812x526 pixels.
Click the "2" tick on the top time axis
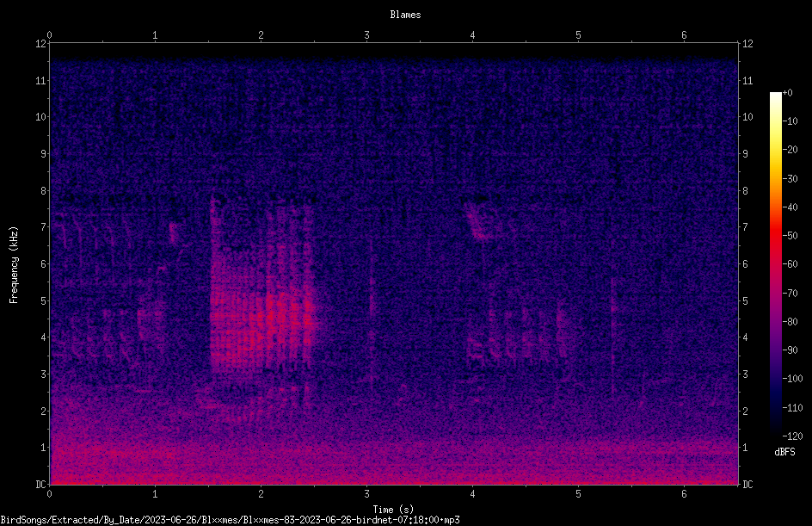(x=261, y=35)
